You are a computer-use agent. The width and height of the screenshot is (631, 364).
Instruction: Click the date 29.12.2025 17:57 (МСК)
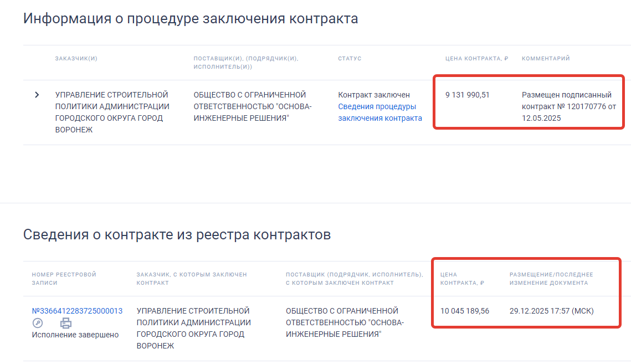[551, 311]
